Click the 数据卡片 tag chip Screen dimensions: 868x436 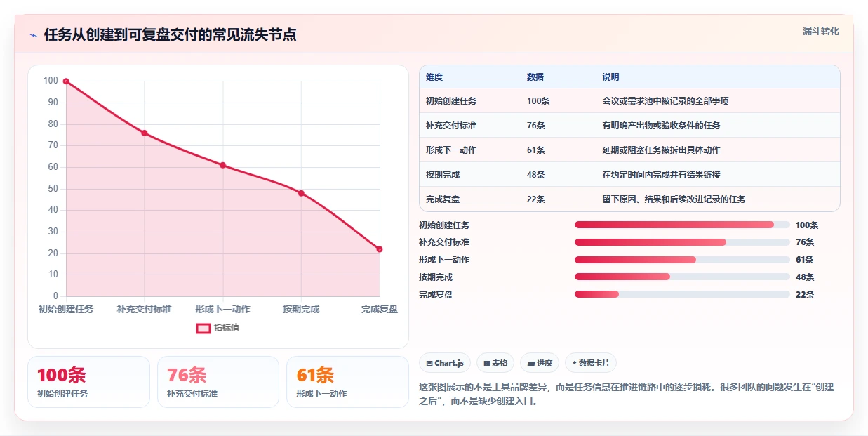pos(591,363)
